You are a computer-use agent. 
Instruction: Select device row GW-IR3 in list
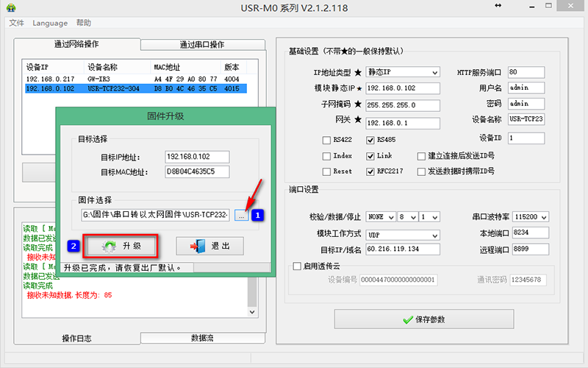coord(103,79)
